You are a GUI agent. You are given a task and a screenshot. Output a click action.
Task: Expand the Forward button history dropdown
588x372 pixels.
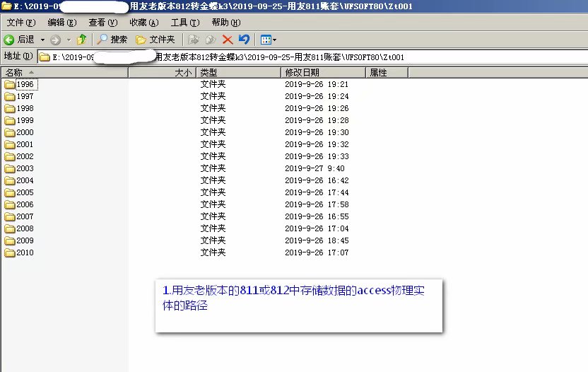pos(68,40)
